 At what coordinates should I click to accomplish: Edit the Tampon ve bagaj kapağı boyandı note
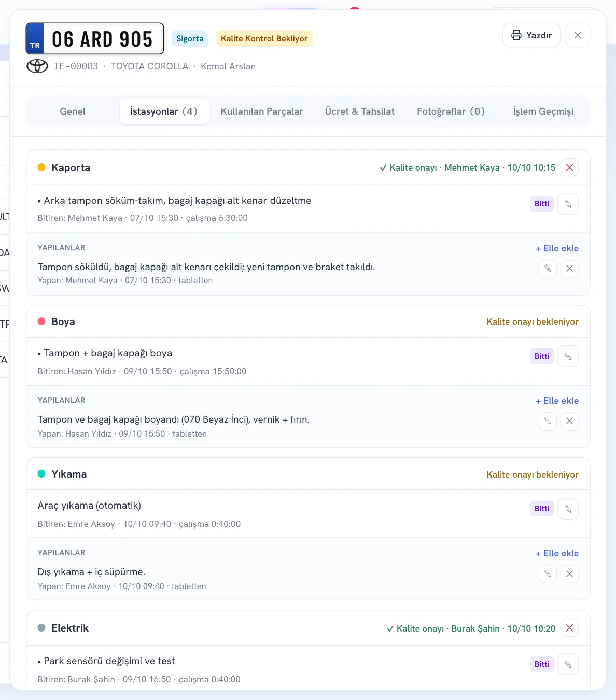[548, 421]
